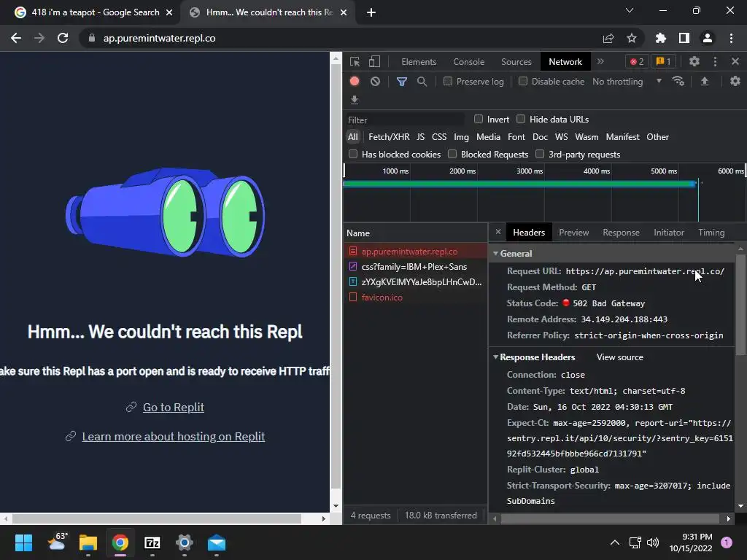The height and width of the screenshot is (560, 747).
Task: Click the yellow issues count badge
Action: [663, 61]
